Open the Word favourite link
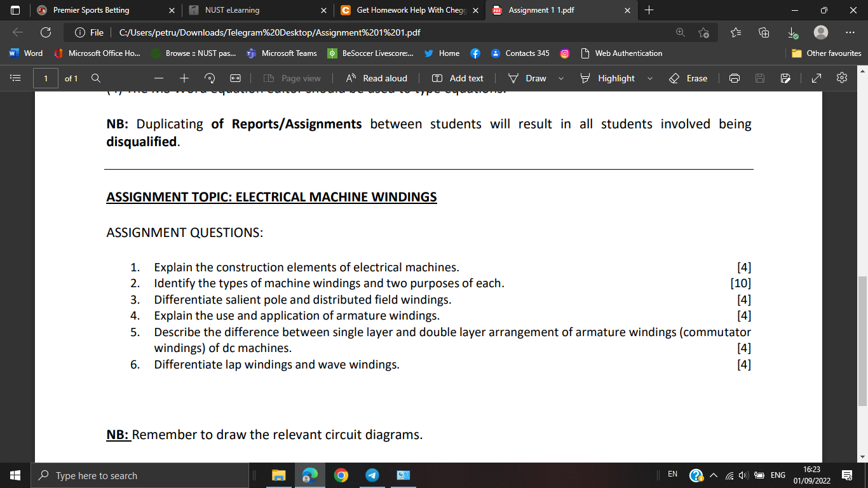The width and height of the screenshot is (868, 488). coord(26,53)
